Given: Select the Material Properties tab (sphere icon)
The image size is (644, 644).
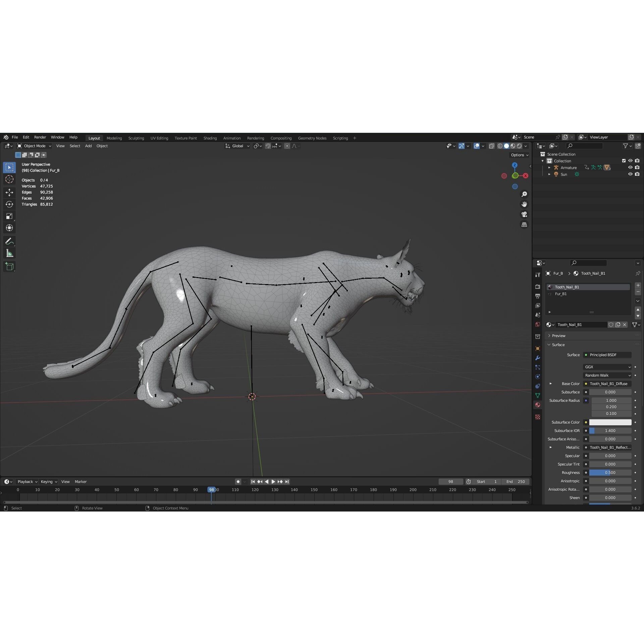Looking at the screenshot, I should [x=538, y=405].
